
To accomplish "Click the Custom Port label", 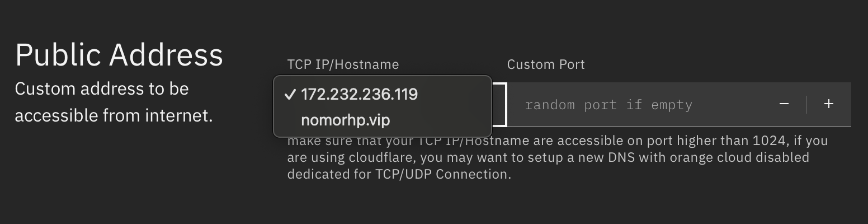I will tap(545, 64).
